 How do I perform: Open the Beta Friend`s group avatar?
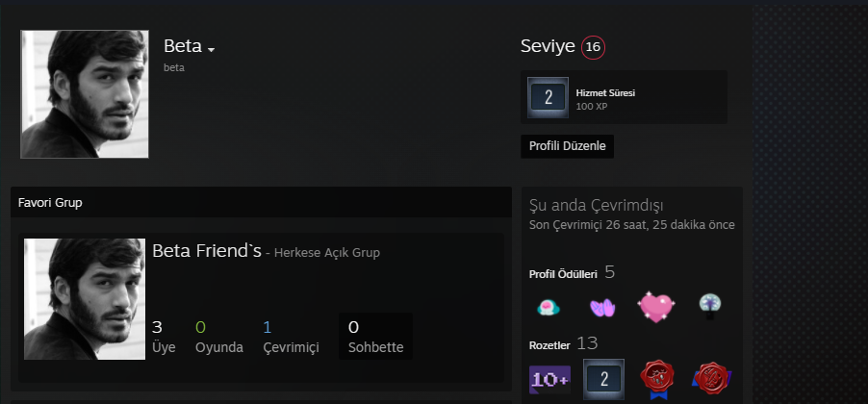(85, 299)
